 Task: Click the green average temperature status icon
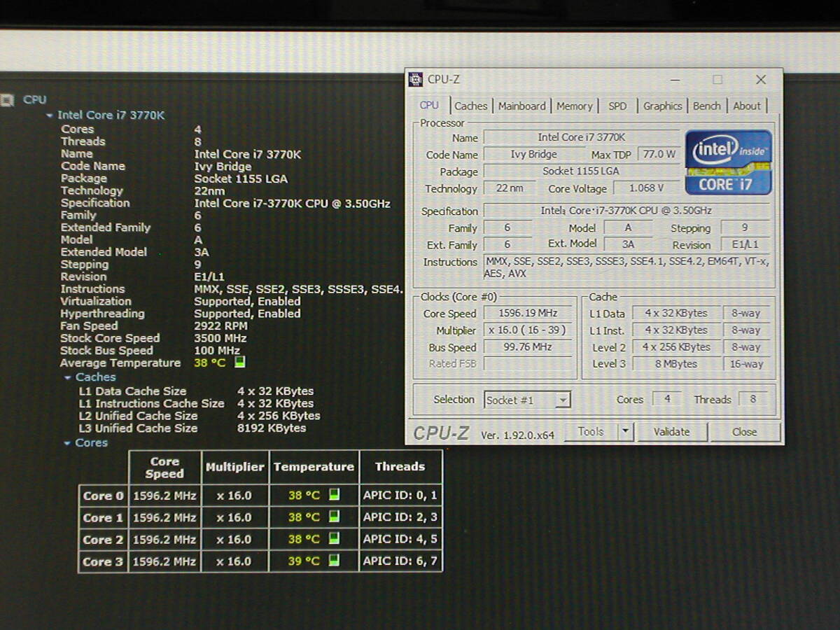240,362
